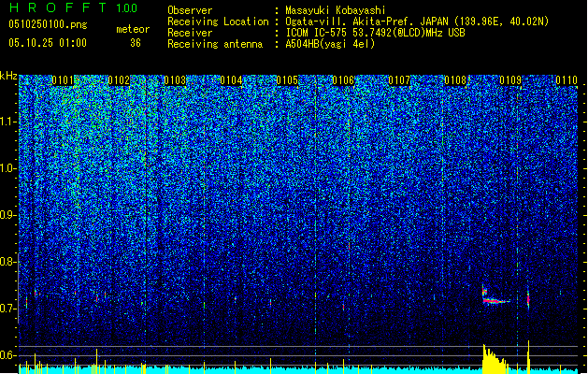Click the 0.7 frequency axis label

(x=7, y=309)
